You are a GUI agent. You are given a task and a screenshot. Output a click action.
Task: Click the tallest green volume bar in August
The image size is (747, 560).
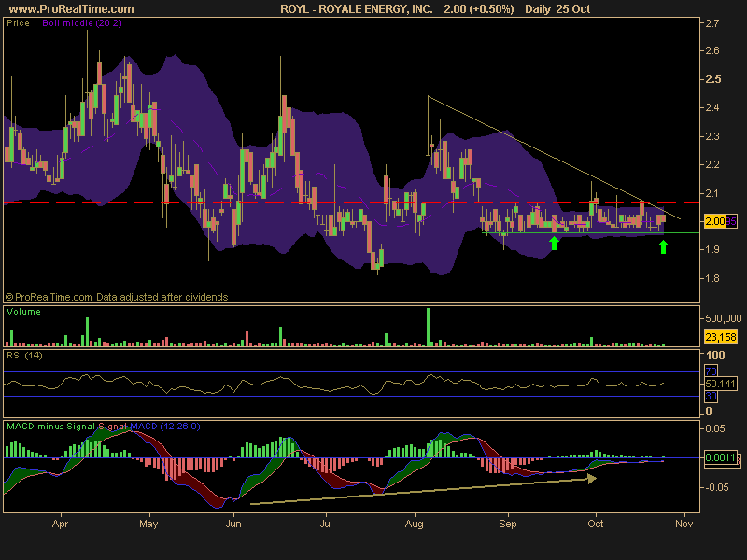pos(428,327)
